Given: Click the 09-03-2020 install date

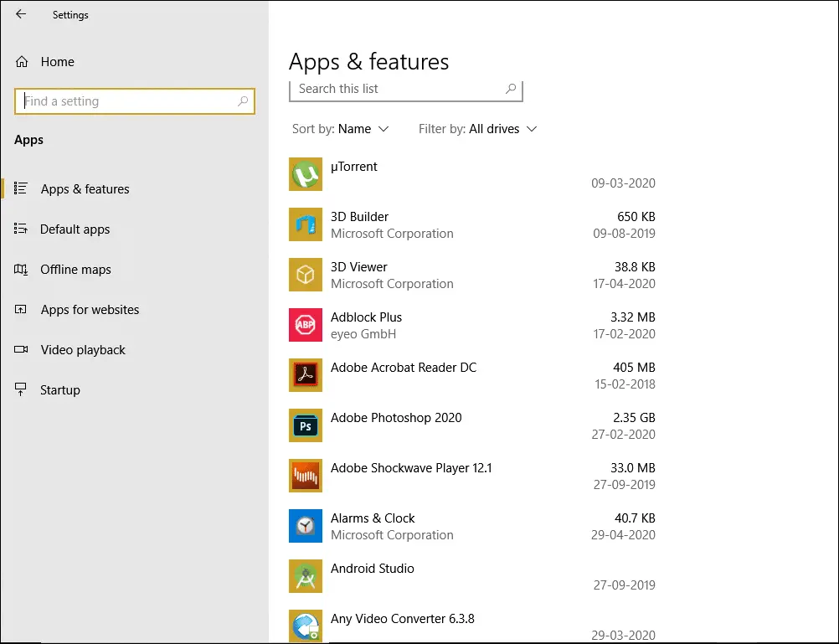Looking at the screenshot, I should tap(623, 183).
